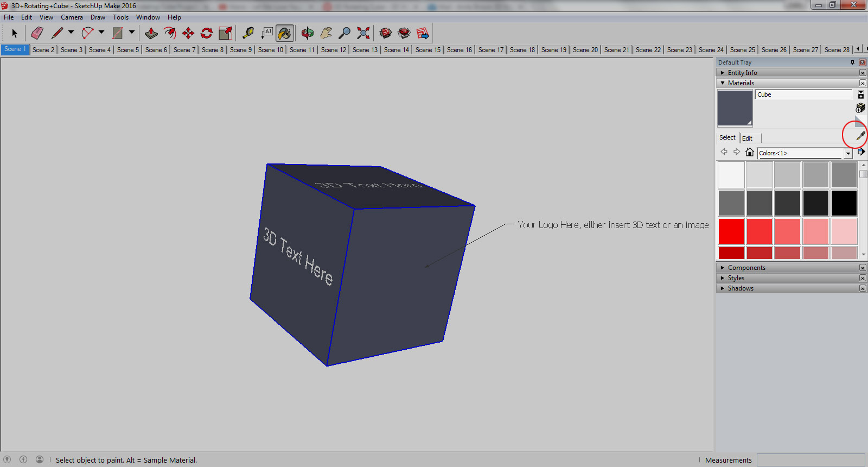
Task: Activate the Pan hand tool
Action: point(326,34)
